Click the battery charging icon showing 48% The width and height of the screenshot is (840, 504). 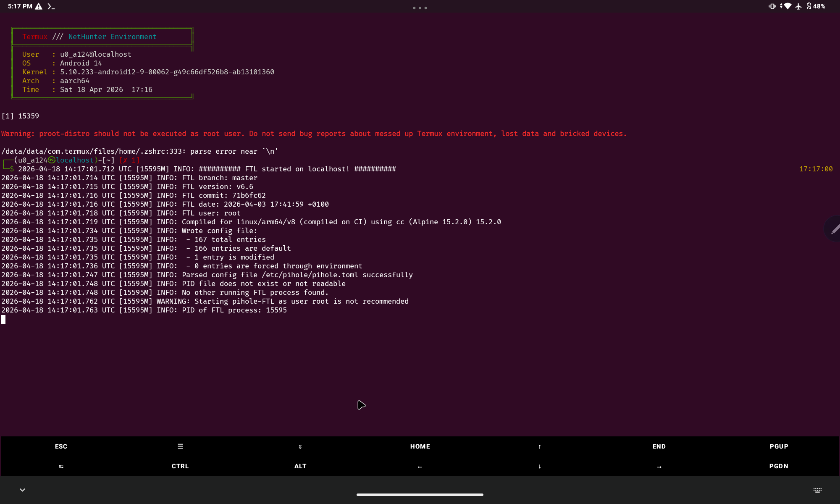[809, 6]
